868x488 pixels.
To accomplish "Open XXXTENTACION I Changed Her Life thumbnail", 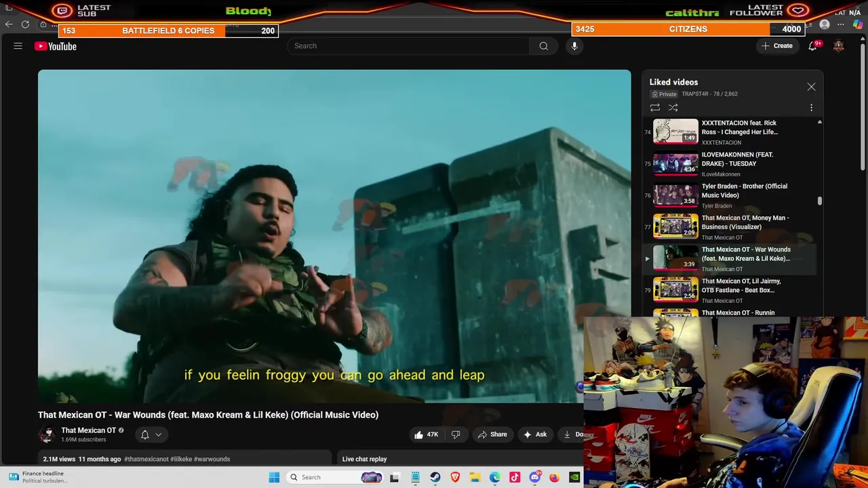I will (675, 131).
